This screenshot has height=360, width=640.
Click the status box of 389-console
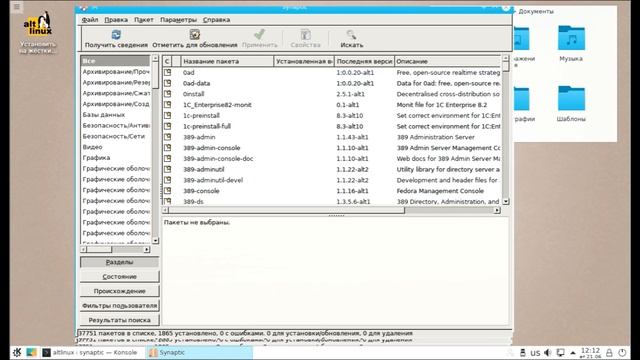[x=168, y=191]
